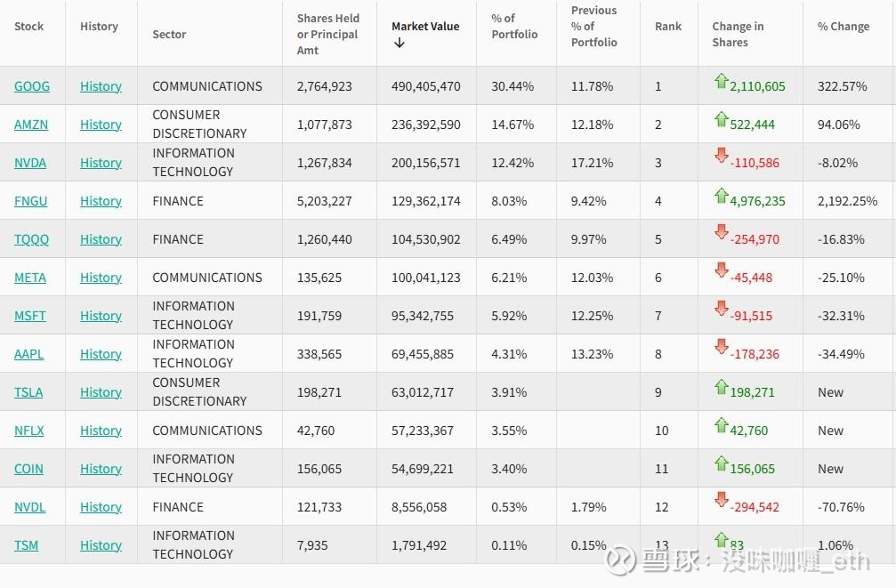
Task: View History for TSM holding
Action: (101, 545)
